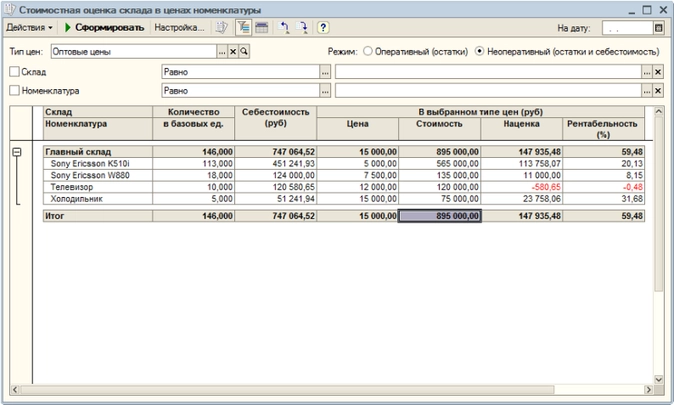This screenshot has width=674, height=405.
Task: Open calendar picker next to На дату
Action: click(659, 29)
